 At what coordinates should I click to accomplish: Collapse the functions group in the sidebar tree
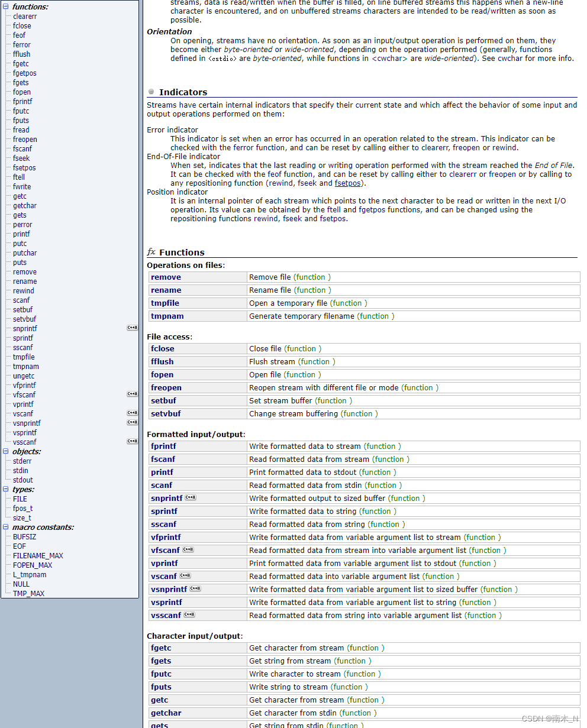[x=6, y=7]
